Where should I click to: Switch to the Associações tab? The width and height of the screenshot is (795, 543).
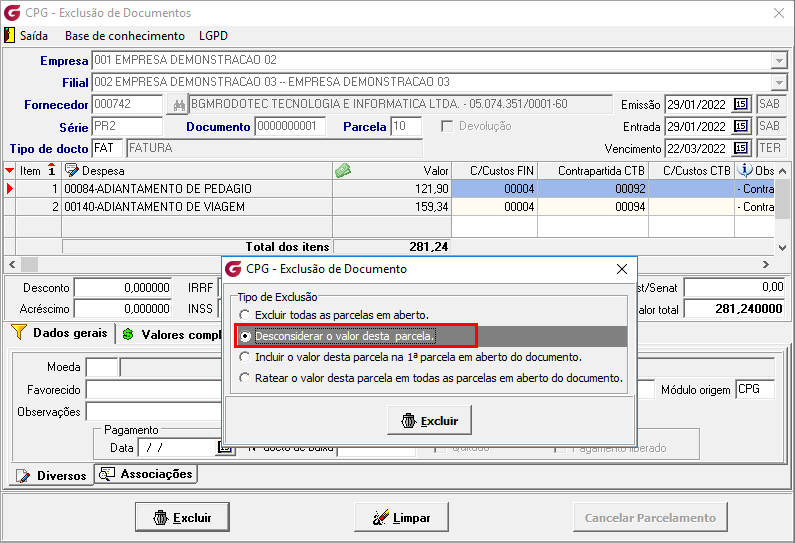pos(146,474)
